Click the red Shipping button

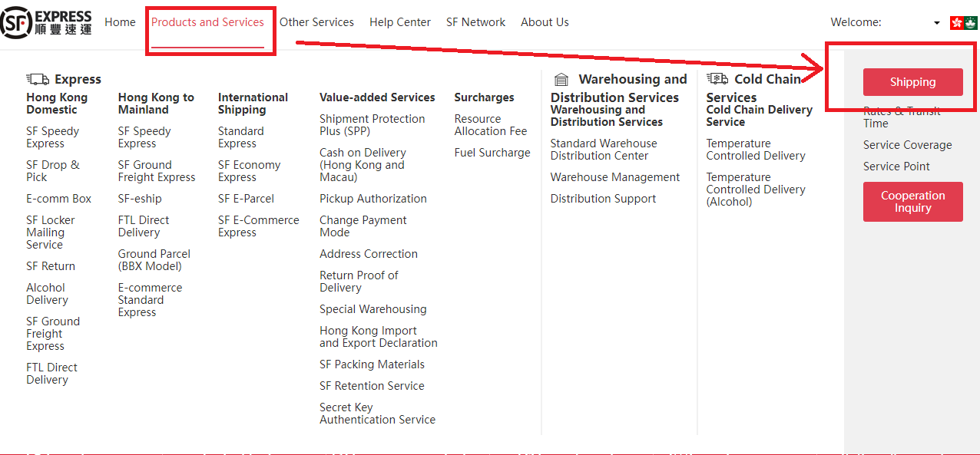pyautogui.click(x=912, y=82)
